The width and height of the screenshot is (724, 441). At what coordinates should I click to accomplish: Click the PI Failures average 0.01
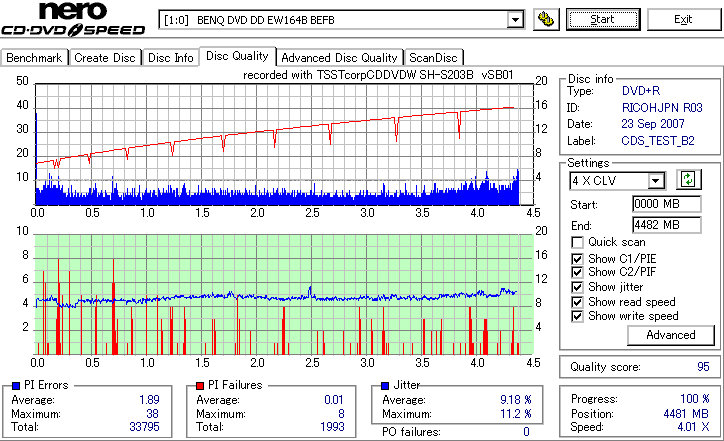click(x=333, y=399)
